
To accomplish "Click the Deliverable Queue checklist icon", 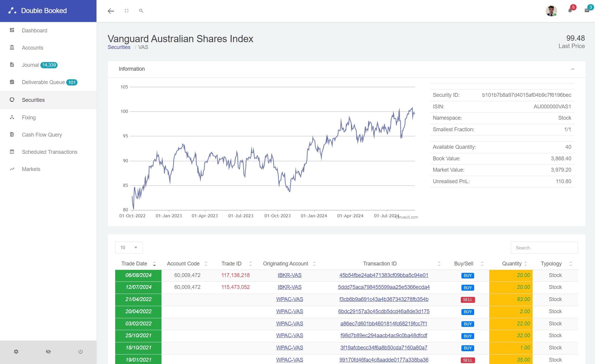I will [x=12, y=82].
